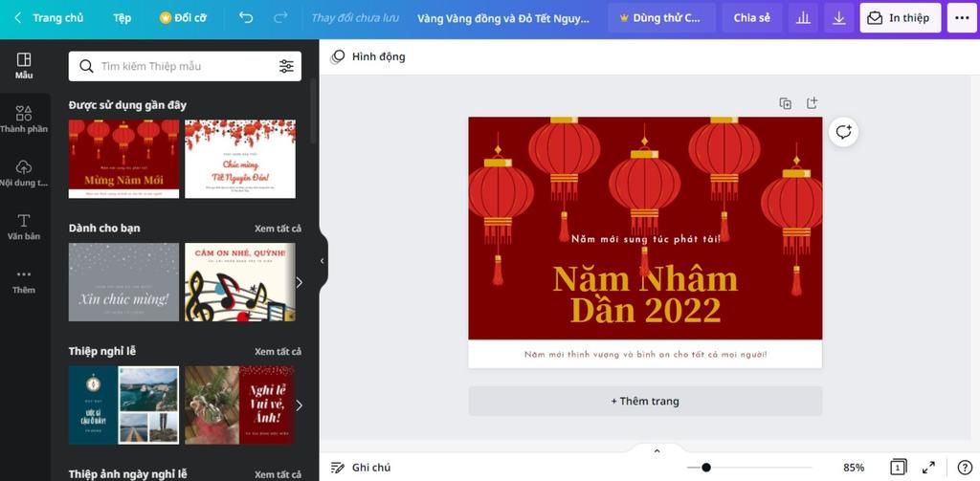Viewport: 980px width, 481px height.
Task: Click Thêm trang add page button
Action: 645,401
